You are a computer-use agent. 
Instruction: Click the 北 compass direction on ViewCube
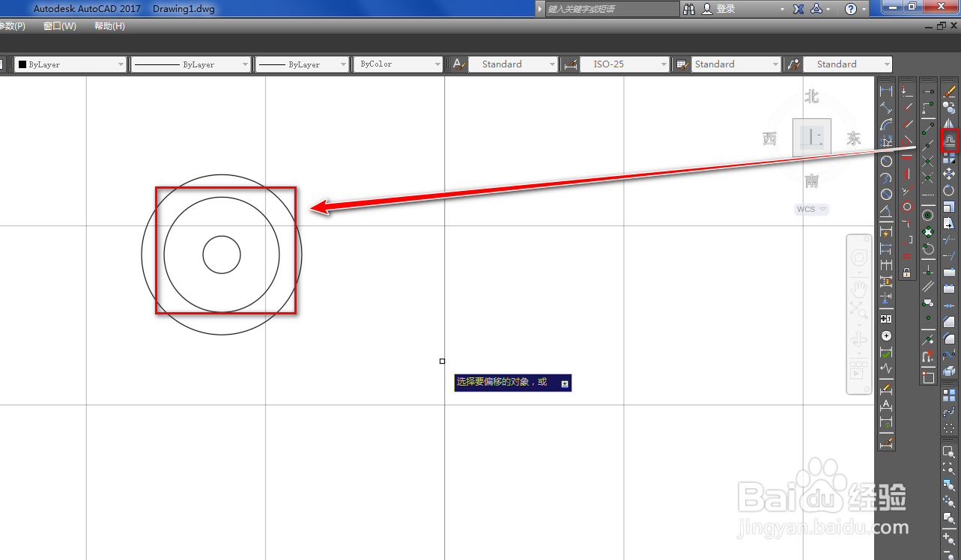point(812,96)
